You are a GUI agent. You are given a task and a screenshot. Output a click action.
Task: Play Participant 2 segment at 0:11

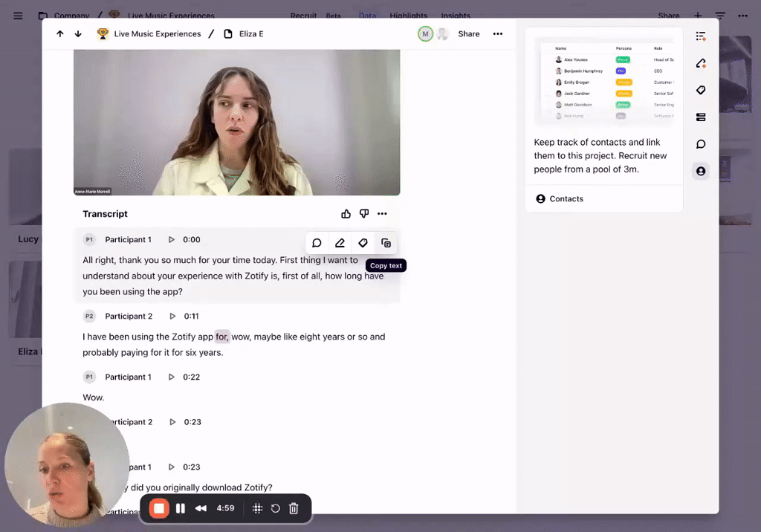[x=172, y=317]
